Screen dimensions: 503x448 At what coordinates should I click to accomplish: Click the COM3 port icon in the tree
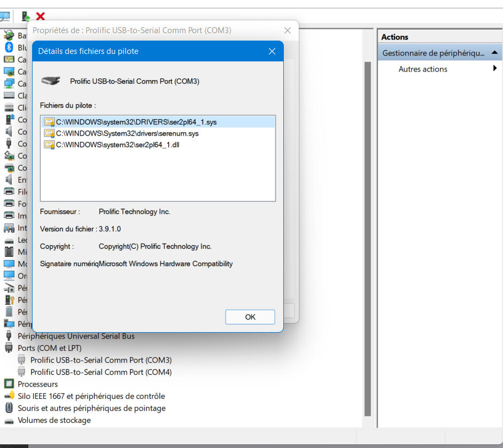pos(21,359)
